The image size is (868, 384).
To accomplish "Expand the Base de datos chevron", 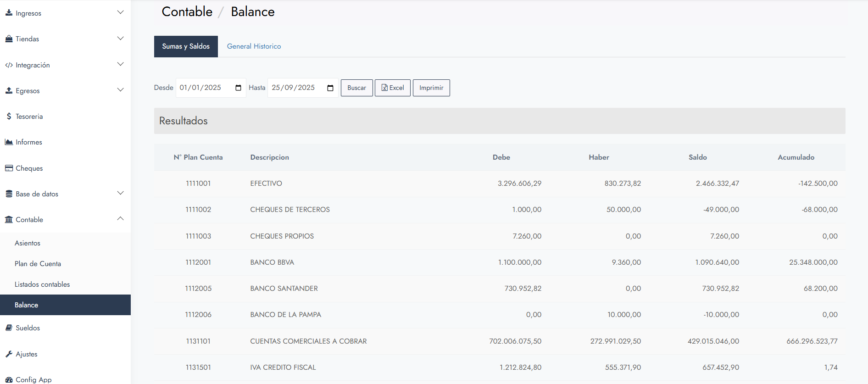I will (120, 193).
